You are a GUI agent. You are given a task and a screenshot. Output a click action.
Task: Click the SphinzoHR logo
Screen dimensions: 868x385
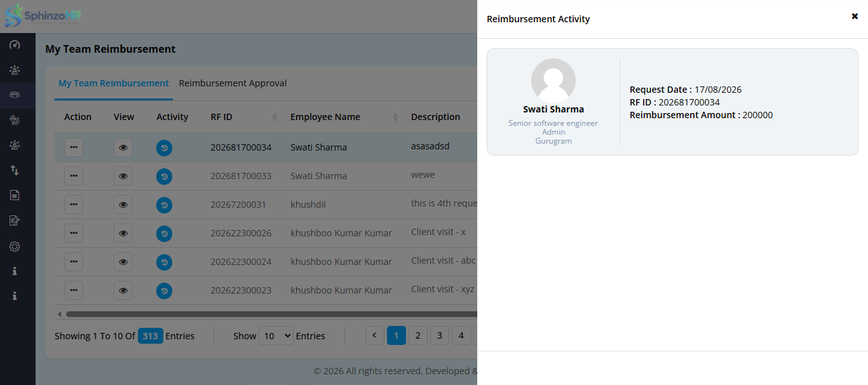pos(43,16)
